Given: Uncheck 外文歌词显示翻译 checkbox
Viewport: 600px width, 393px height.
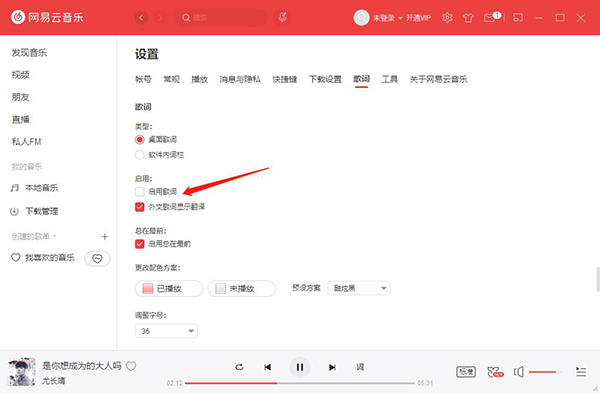Looking at the screenshot, I should coord(140,207).
